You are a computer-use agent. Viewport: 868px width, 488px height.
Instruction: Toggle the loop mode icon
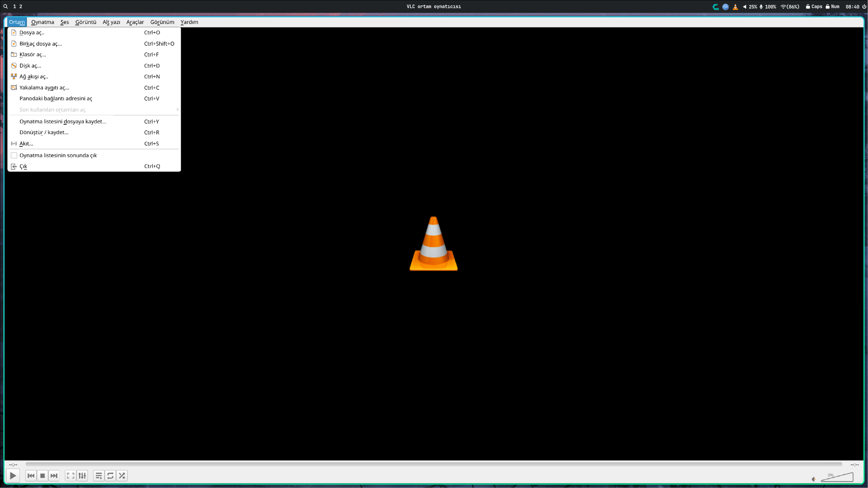pos(110,476)
